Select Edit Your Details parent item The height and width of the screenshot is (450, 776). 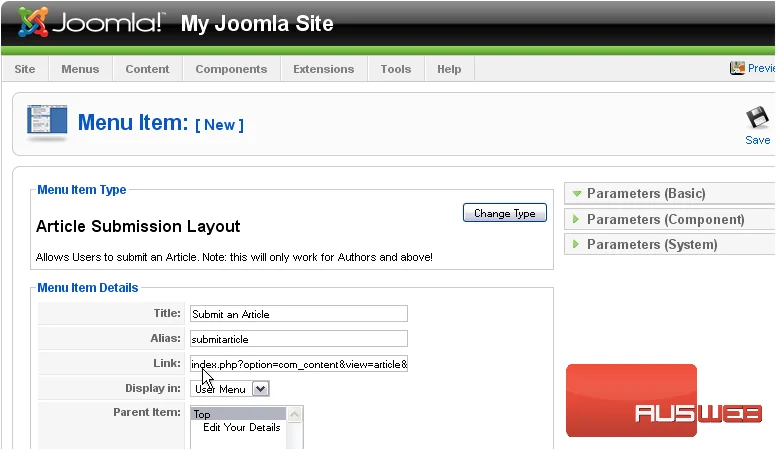tap(242, 427)
